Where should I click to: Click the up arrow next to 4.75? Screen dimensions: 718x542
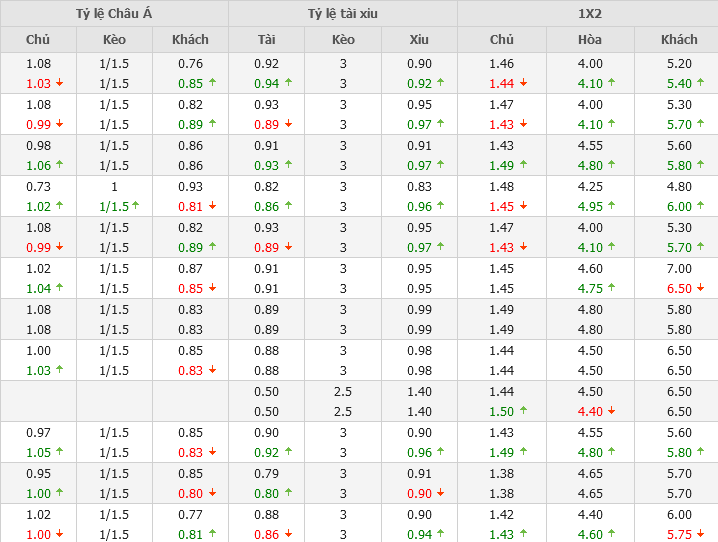pos(611,288)
